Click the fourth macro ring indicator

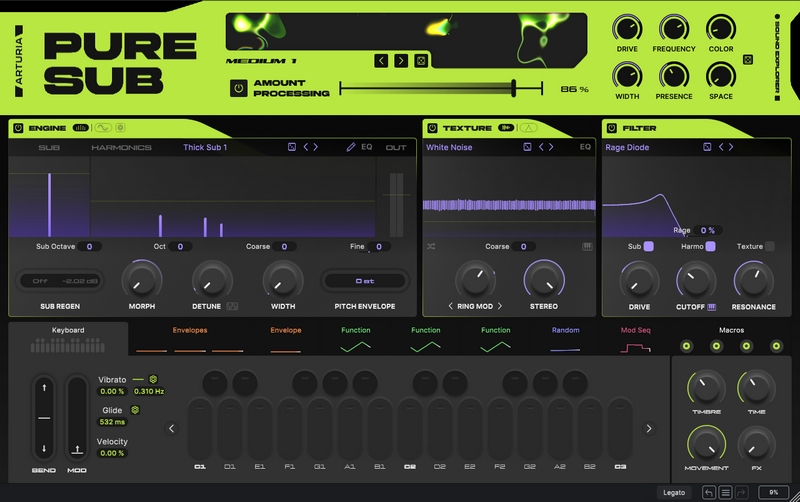coord(776,346)
